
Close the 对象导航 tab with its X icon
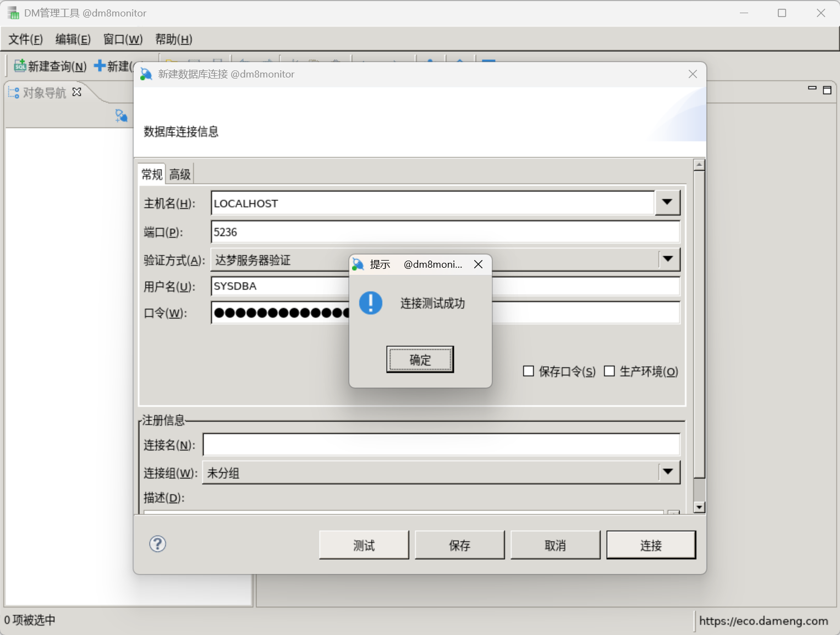(77, 92)
